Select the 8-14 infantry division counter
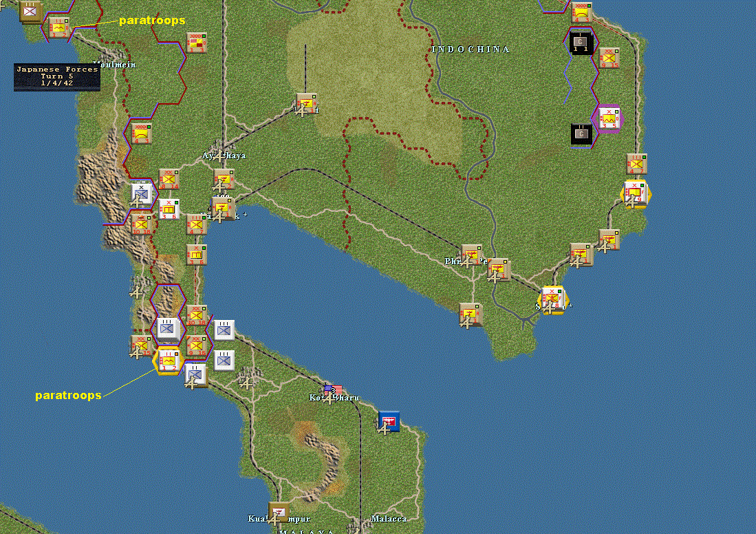Viewport: 756px width, 534px height. pyautogui.click(x=169, y=179)
